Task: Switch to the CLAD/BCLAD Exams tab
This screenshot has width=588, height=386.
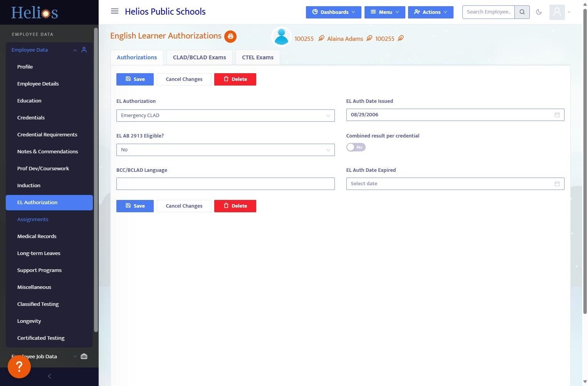Action: pyautogui.click(x=200, y=57)
